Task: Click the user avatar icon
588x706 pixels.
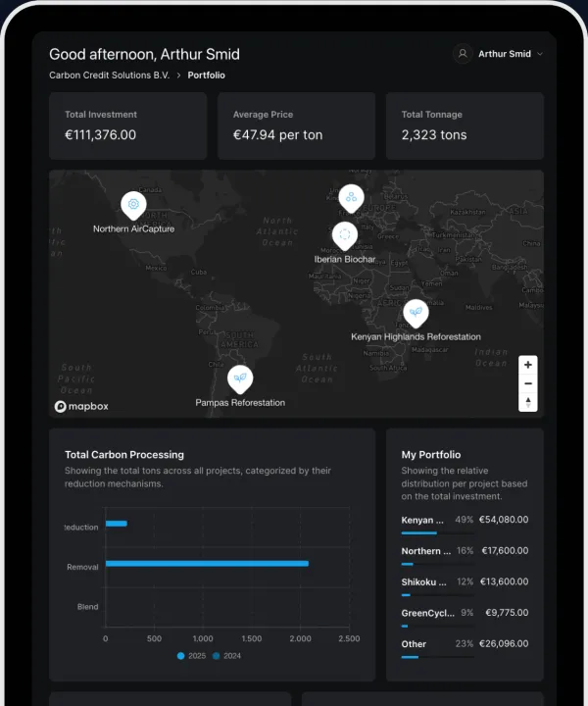Action: [x=463, y=54]
